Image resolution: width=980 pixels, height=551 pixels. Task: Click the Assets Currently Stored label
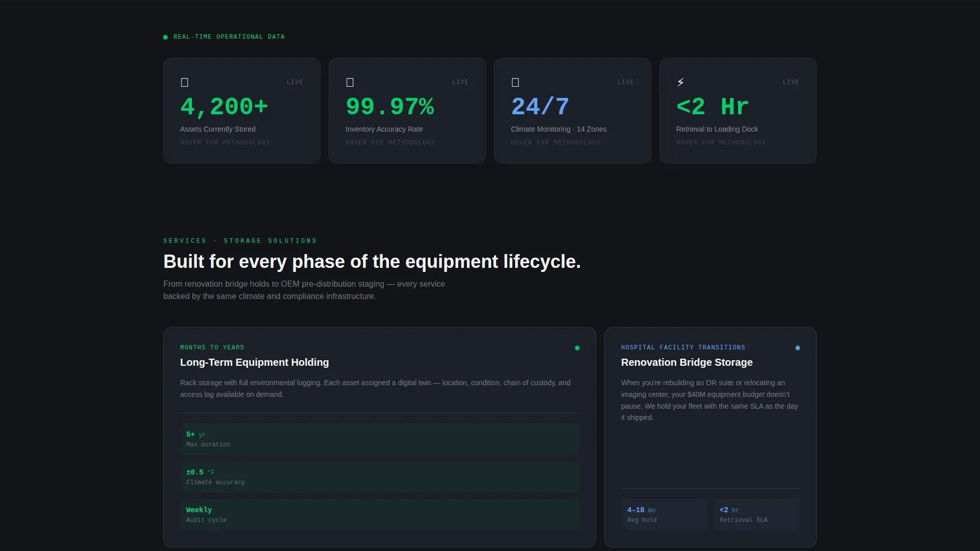pyautogui.click(x=218, y=129)
